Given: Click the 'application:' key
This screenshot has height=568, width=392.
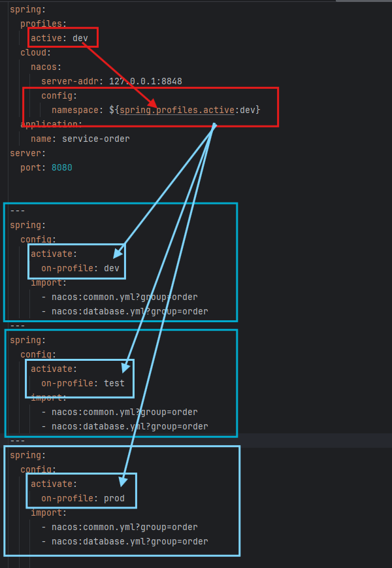Looking at the screenshot, I should (x=51, y=124).
